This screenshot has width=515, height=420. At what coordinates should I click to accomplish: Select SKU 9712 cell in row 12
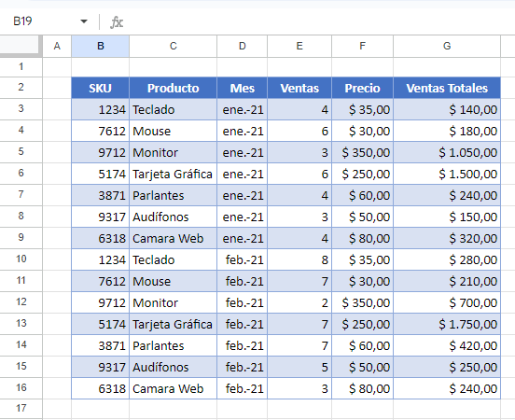[100, 302]
